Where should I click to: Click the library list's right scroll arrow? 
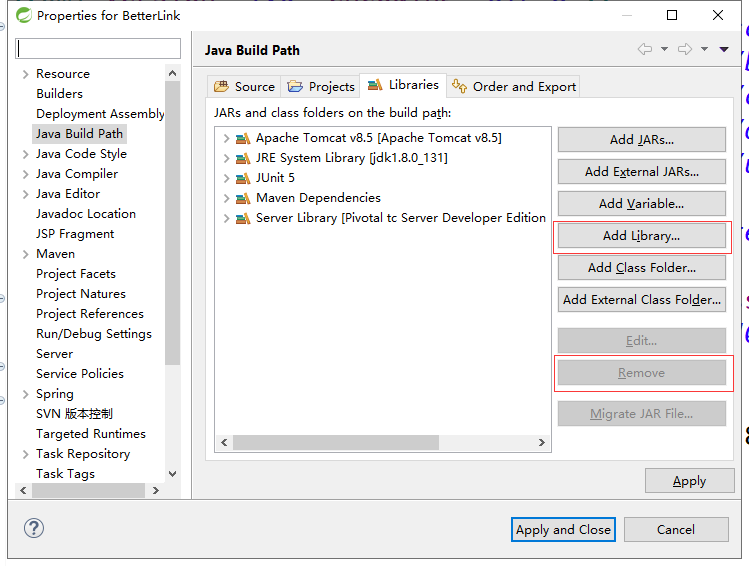coord(541,443)
